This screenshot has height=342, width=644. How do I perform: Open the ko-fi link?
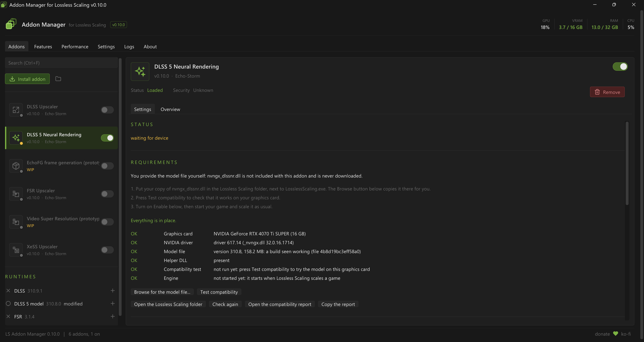point(626,334)
